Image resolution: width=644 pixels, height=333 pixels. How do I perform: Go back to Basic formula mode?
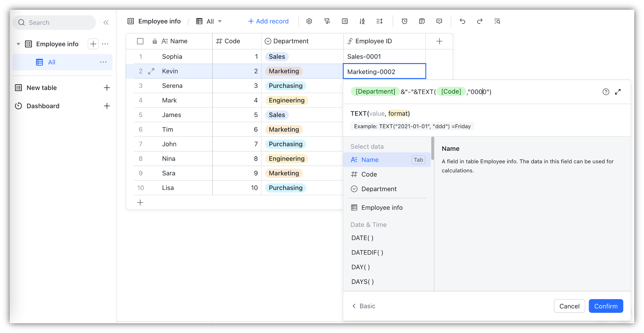point(364,306)
